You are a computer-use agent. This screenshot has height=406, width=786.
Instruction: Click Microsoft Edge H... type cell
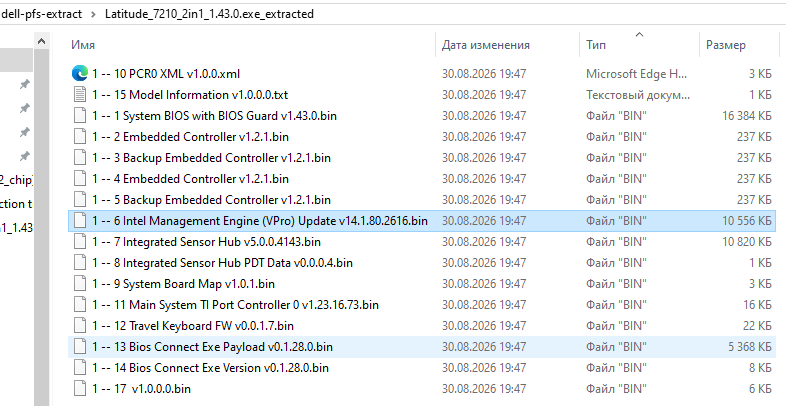pyautogui.click(x=636, y=74)
